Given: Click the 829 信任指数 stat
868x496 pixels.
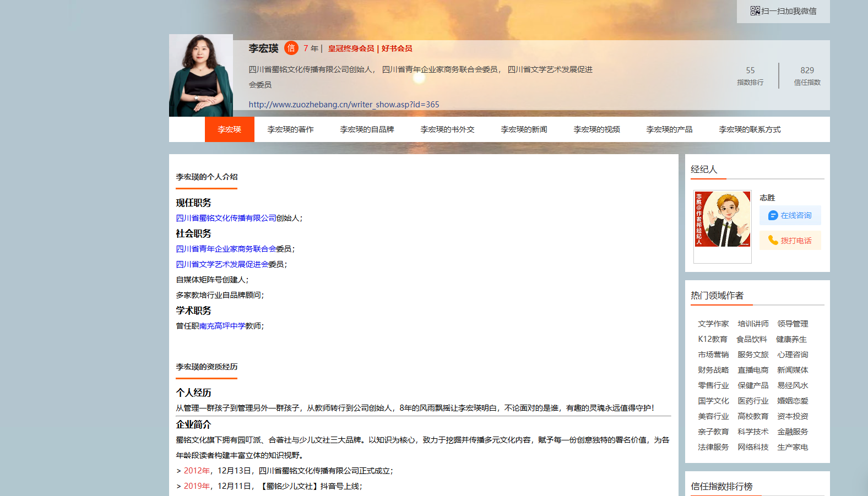Looking at the screenshot, I should [807, 75].
